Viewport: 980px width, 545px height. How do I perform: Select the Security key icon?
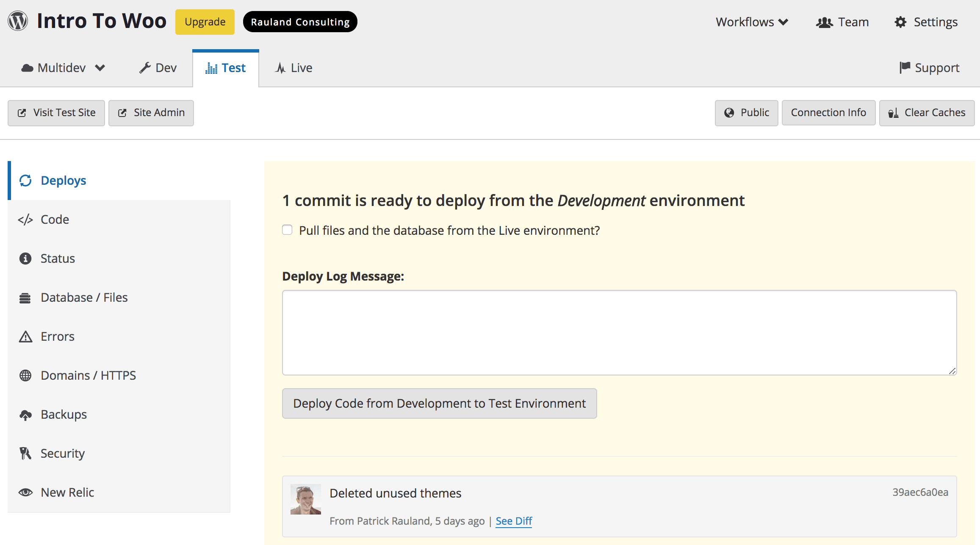point(25,453)
